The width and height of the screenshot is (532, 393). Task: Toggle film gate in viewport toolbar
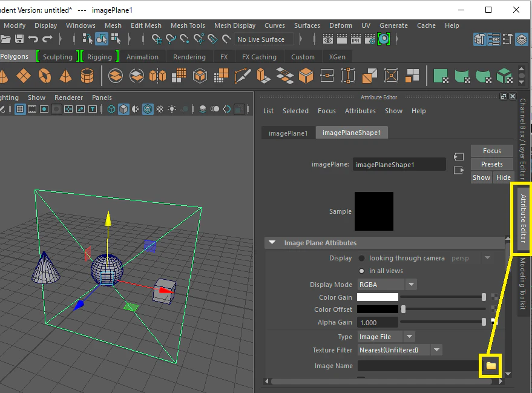point(32,109)
